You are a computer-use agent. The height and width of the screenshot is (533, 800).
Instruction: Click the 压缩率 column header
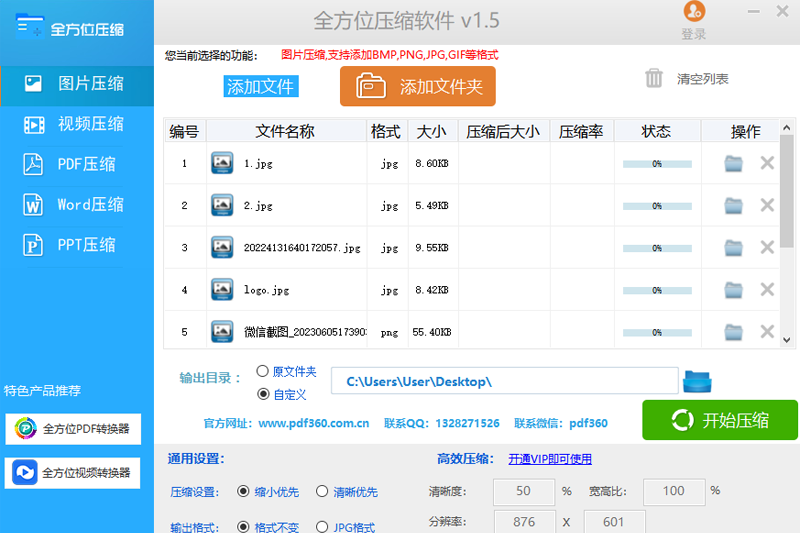pos(581,132)
